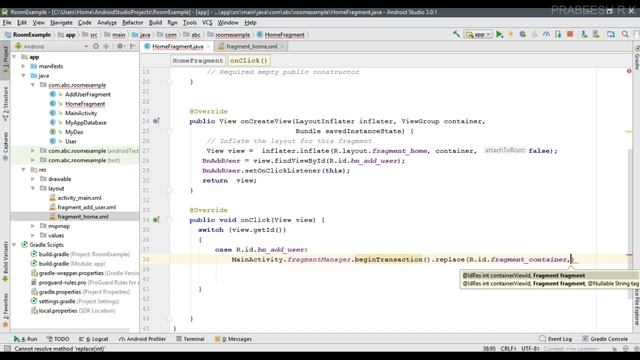
Task: Open the Android Profiler gauge icon in toolbar
Action: pos(546,35)
